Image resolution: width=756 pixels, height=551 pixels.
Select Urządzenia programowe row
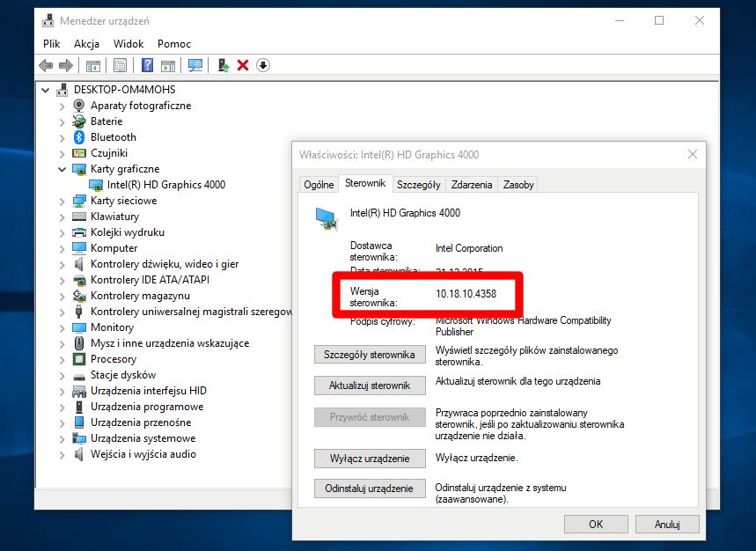[x=147, y=407]
